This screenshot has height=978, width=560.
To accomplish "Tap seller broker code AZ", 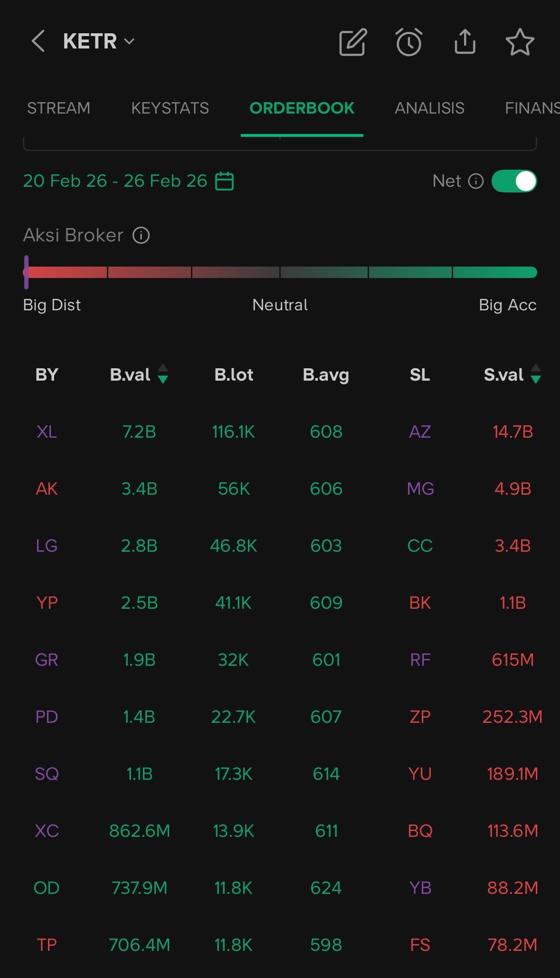I will coord(420,431).
